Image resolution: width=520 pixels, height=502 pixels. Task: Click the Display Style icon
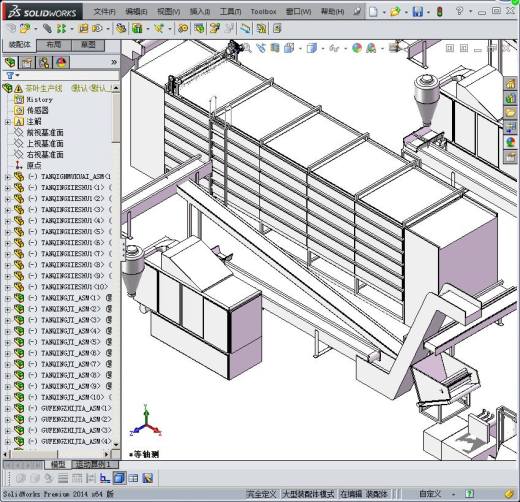pos(312,48)
